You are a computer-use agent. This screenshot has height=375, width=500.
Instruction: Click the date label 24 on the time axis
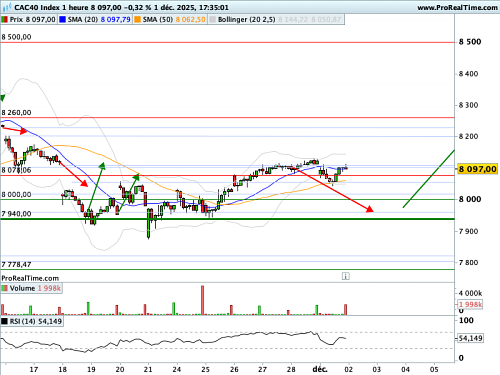point(177,369)
